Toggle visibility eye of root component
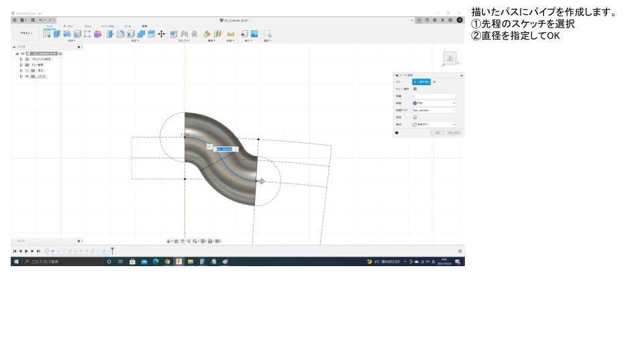Screen dimensions: 644x362 click(23, 54)
